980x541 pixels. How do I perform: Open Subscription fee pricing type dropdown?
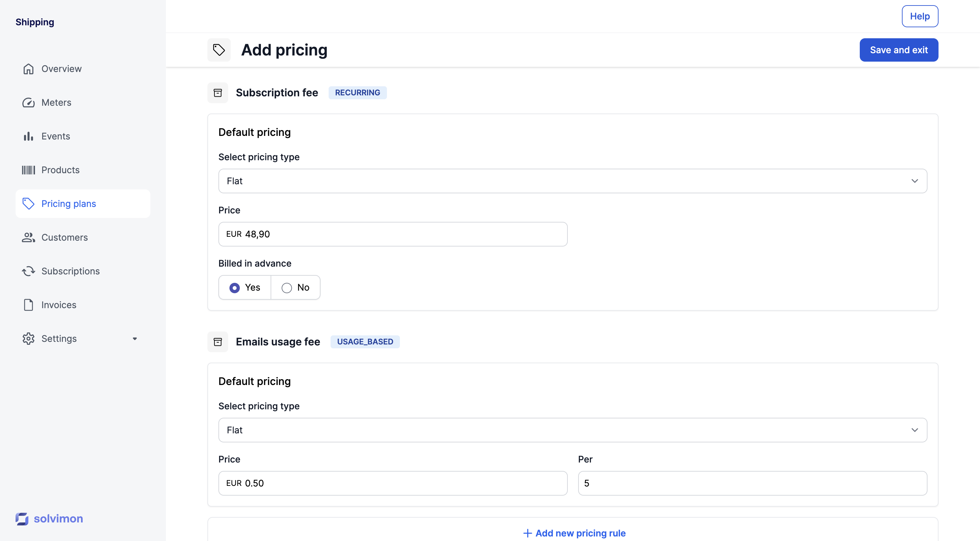(572, 181)
